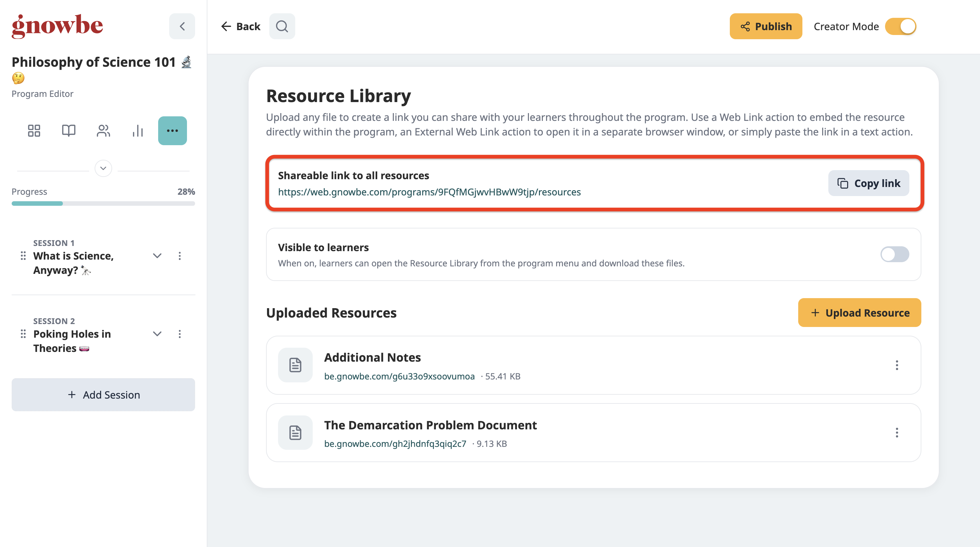Open the curriculum book icon

click(68, 131)
